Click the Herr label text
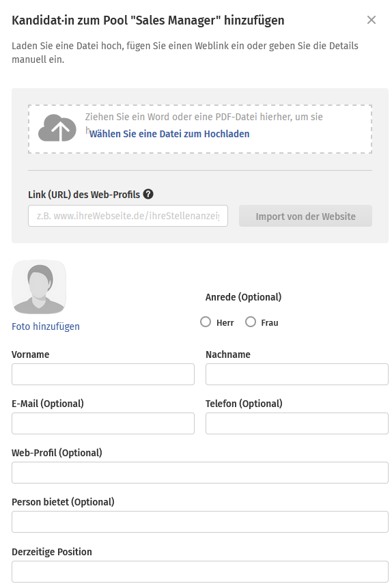This screenshot has height=586, width=392. click(x=225, y=322)
